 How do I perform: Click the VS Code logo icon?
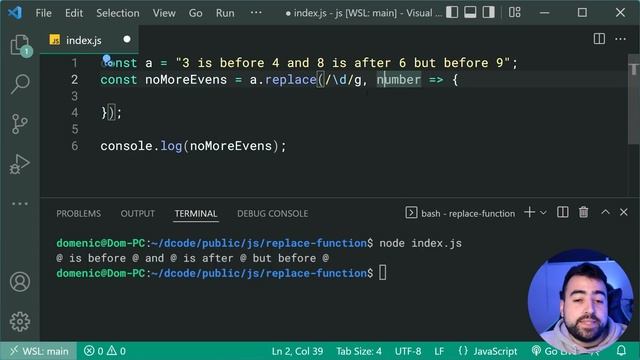(15, 13)
